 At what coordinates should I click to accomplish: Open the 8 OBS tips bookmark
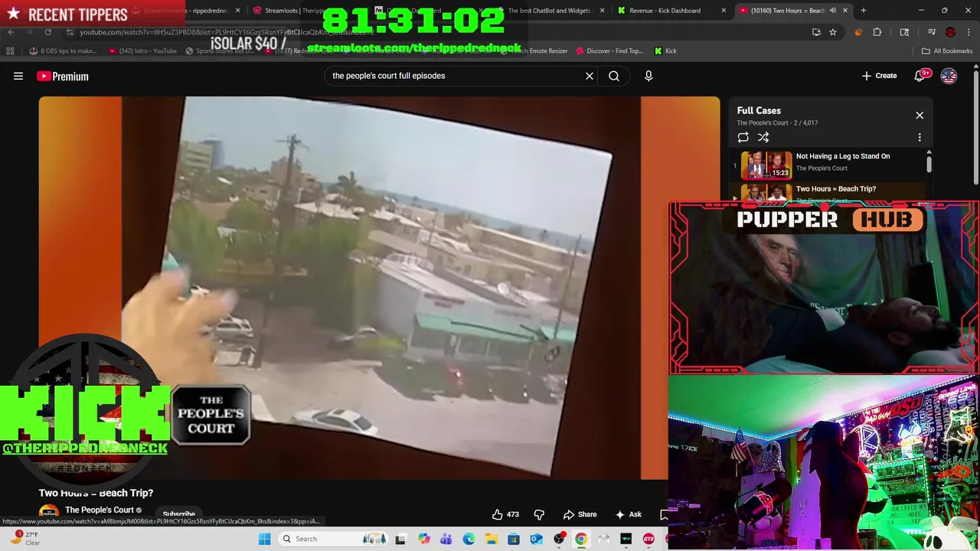coord(63,51)
